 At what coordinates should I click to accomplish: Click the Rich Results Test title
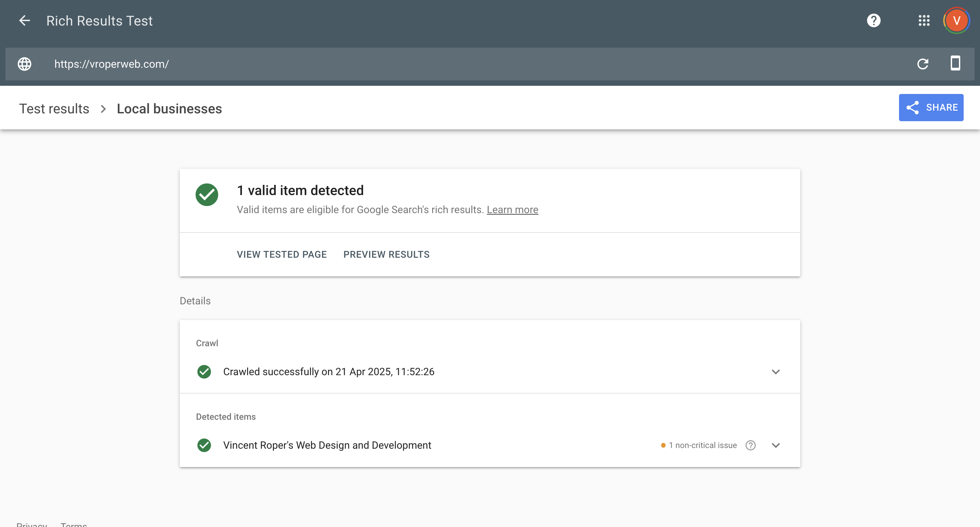pyautogui.click(x=99, y=20)
